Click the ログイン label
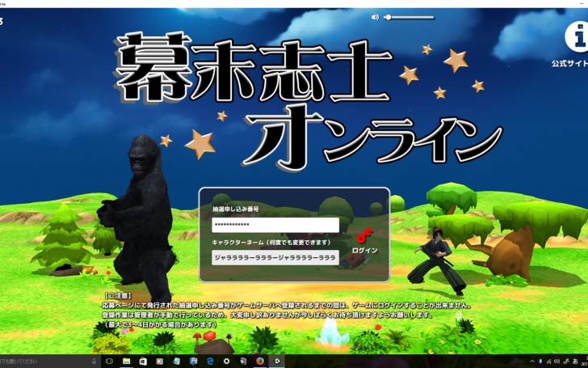 (364, 251)
